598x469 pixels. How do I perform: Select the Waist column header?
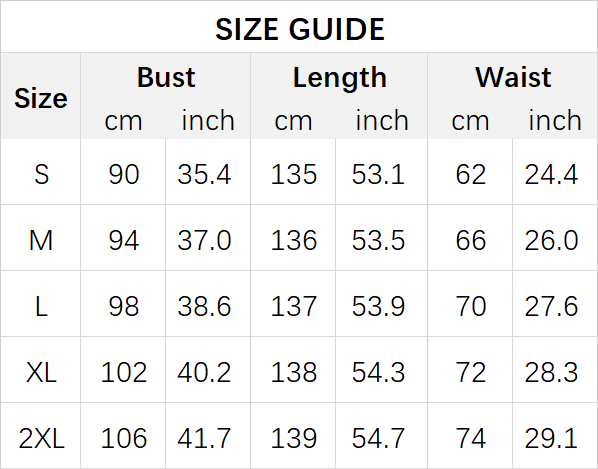point(513,77)
